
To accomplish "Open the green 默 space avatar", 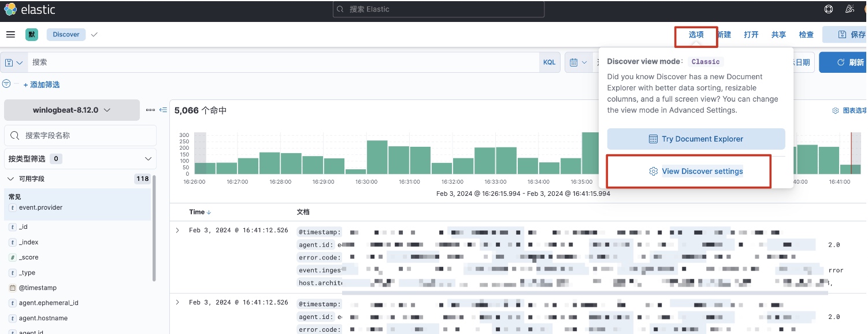I will (31, 35).
